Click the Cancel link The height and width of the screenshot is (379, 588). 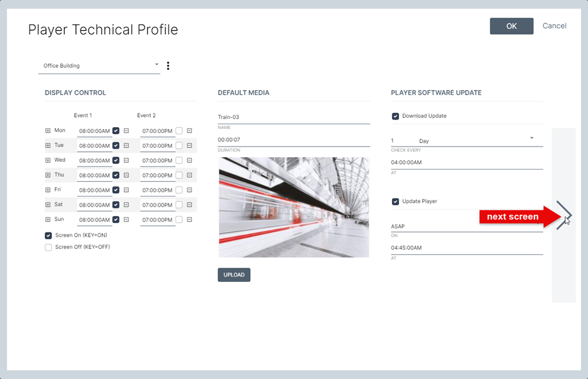point(554,26)
